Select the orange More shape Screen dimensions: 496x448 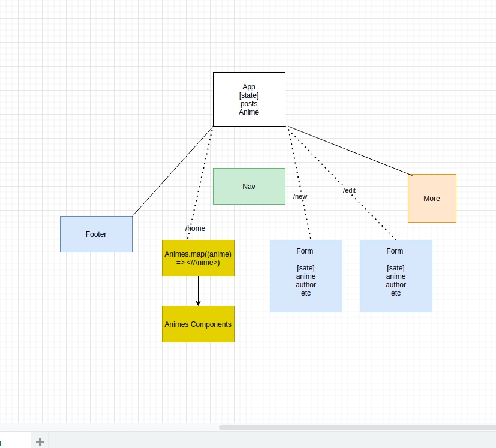point(431,198)
